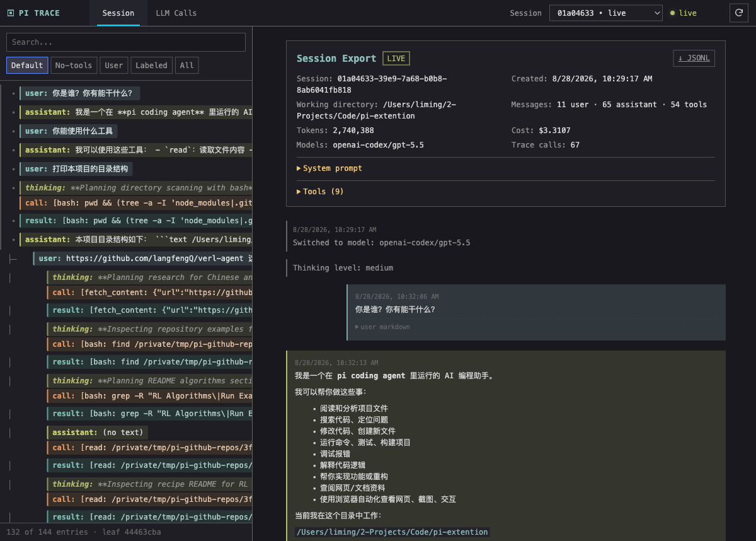Screen dimensions: 756x541
Task: Select thinking entry Inspecting repository examples
Action: point(149,329)
